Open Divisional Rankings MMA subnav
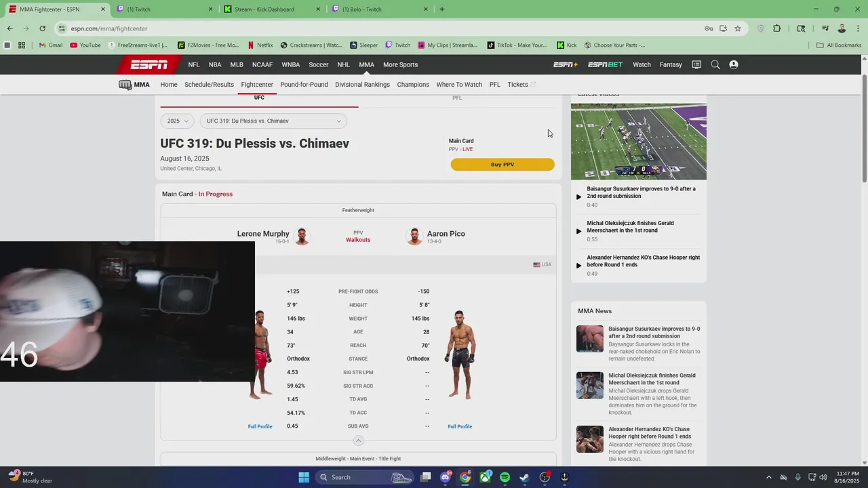868x488 pixels. point(362,85)
